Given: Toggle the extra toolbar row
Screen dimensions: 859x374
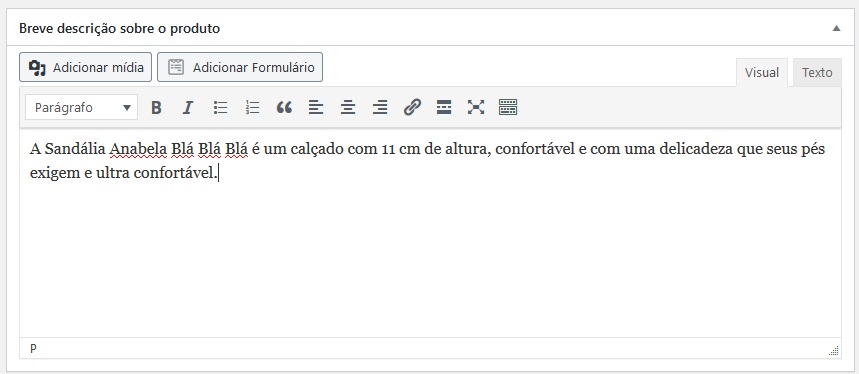Looking at the screenshot, I should tap(508, 107).
